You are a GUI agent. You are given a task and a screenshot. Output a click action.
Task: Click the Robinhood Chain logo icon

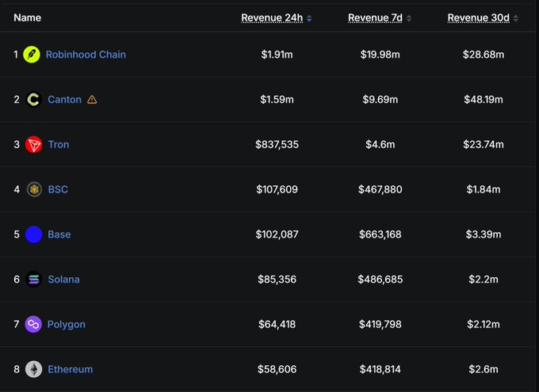(32, 55)
